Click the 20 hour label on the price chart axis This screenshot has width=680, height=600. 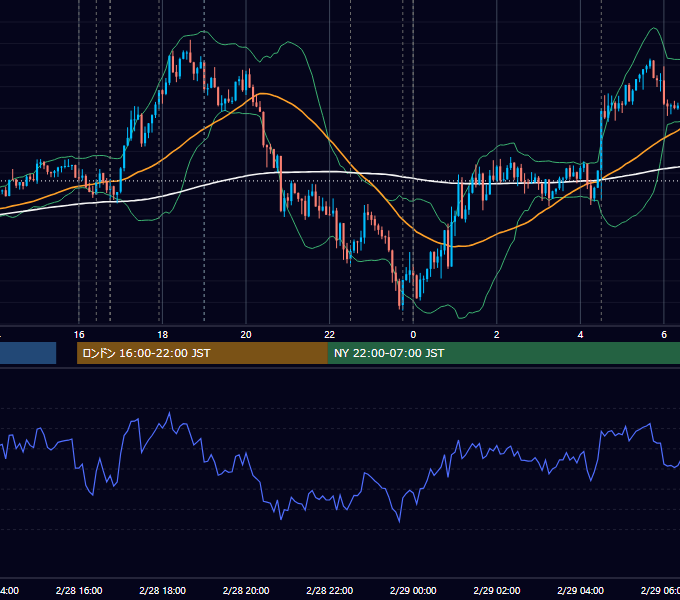246,335
